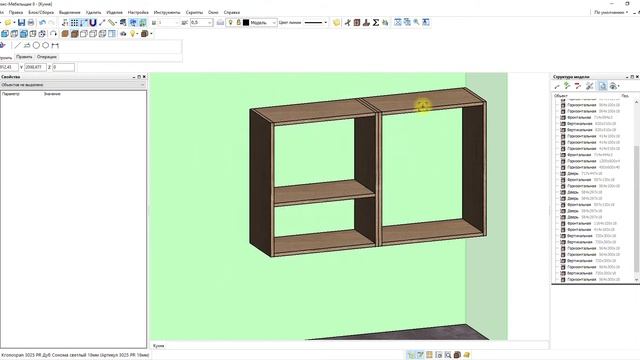Click the red arrow icon in structure panel
The image size is (640, 360).
pyautogui.click(x=578, y=86)
